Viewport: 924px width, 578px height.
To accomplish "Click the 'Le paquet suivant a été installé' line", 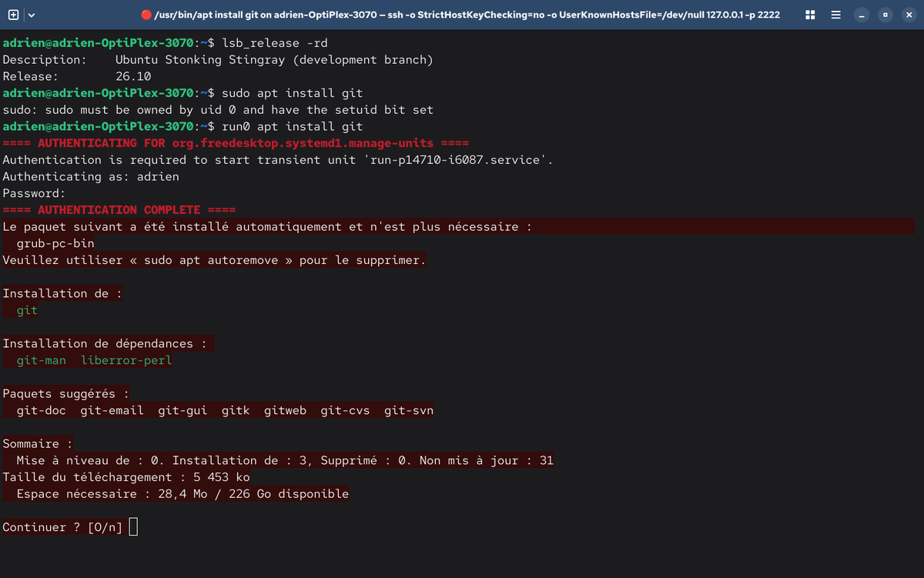I will 267,227.
